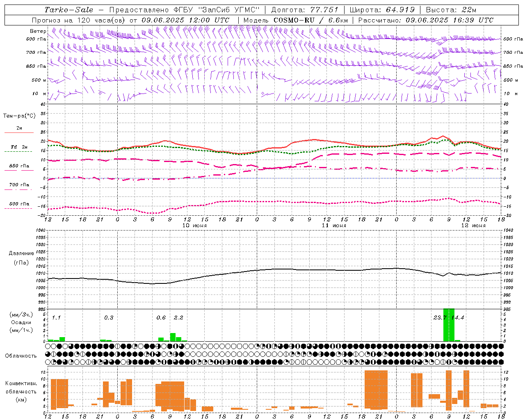Click the Широта: 64.919 value
This screenshot has height=420, width=525.
[x=382, y=10]
